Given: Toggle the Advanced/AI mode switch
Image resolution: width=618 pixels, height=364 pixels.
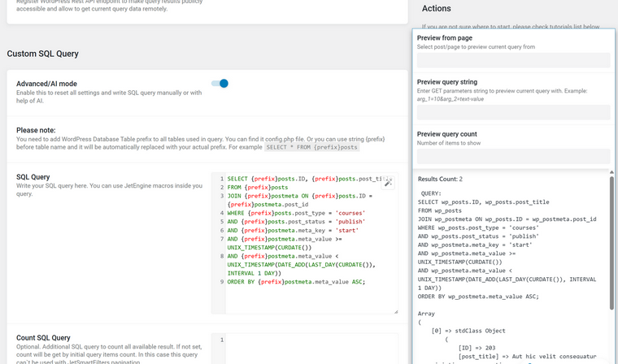Looking at the screenshot, I should (220, 83).
